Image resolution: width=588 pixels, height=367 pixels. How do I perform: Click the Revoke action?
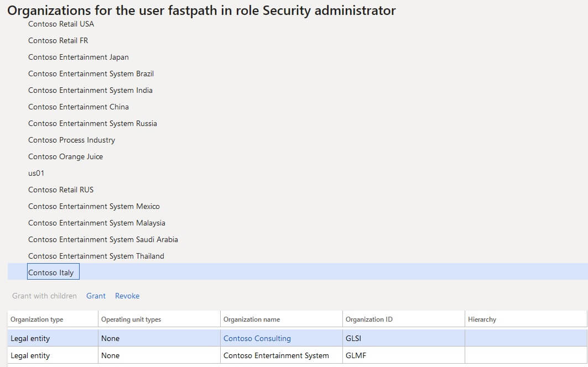(x=127, y=296)
